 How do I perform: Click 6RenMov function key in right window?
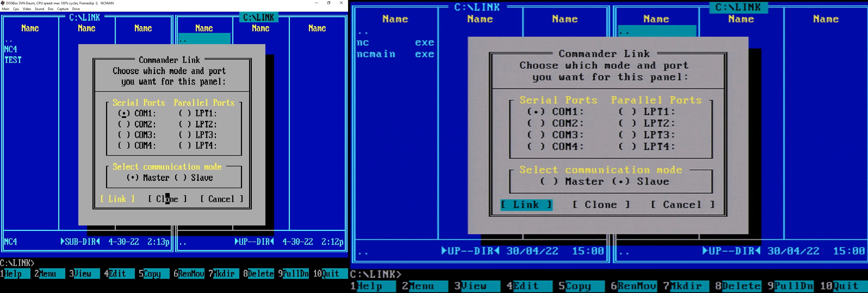click(634, 286)
